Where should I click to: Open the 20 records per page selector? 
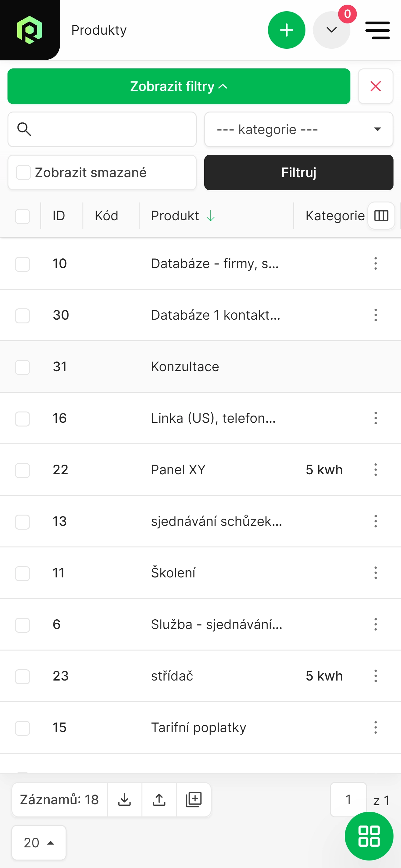tap(39, 842)
